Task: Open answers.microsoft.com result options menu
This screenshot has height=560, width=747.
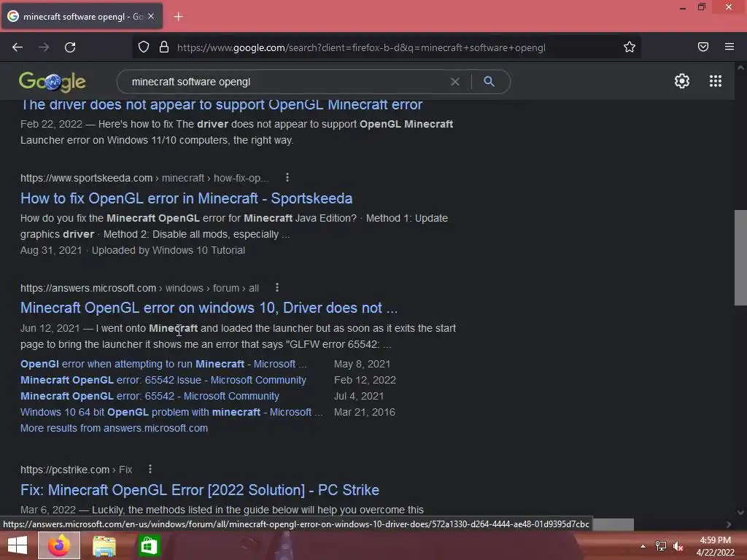Action: pyautogui.click(x=276, y=287)
